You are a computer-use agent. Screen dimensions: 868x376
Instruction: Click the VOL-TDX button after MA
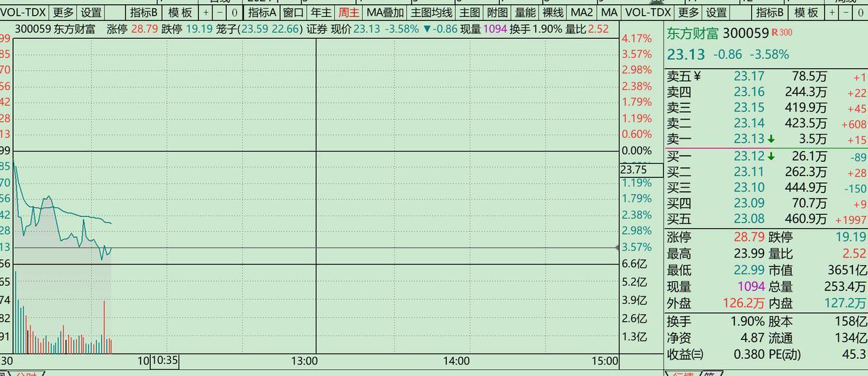click(x=647, y=12)
